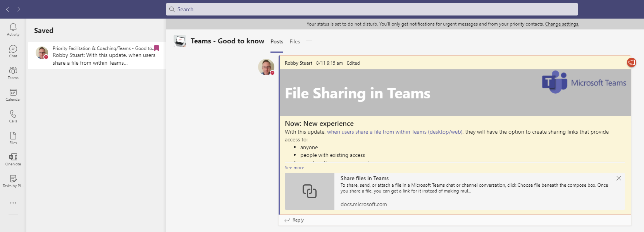Viewport: 644px width, 232px height.
Task: Open the Activity feed
Action: [x=13, y=29]
